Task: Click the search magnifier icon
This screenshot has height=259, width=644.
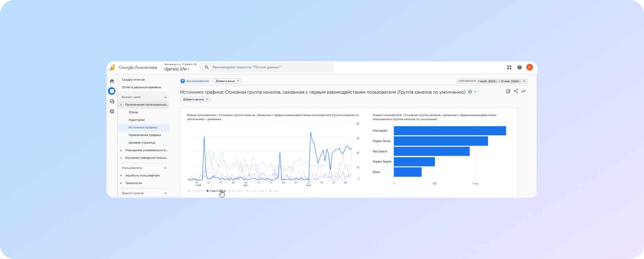Action: 207,67
